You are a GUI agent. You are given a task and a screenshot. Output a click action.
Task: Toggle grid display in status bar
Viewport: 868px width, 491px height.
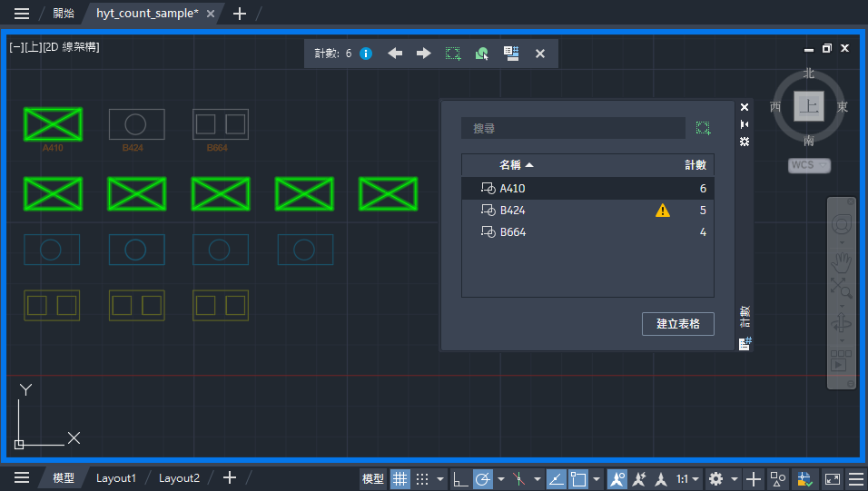(x=399, y=478)
